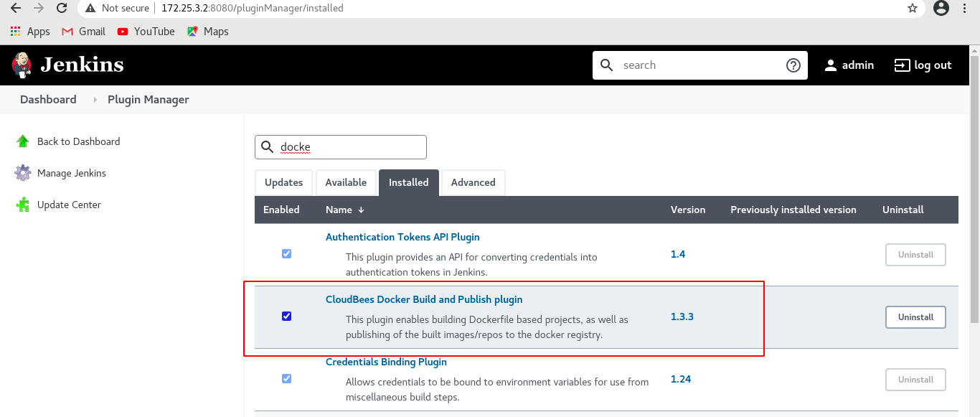
Task: Open the browser profile avatar
Action: coord(941,9)
